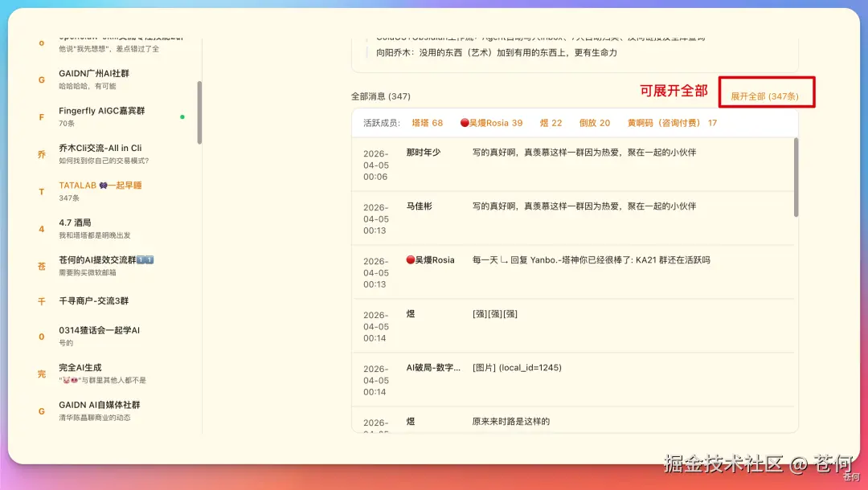Open the GAIDN广州AI社群 group avatar icon

point(41,79)
